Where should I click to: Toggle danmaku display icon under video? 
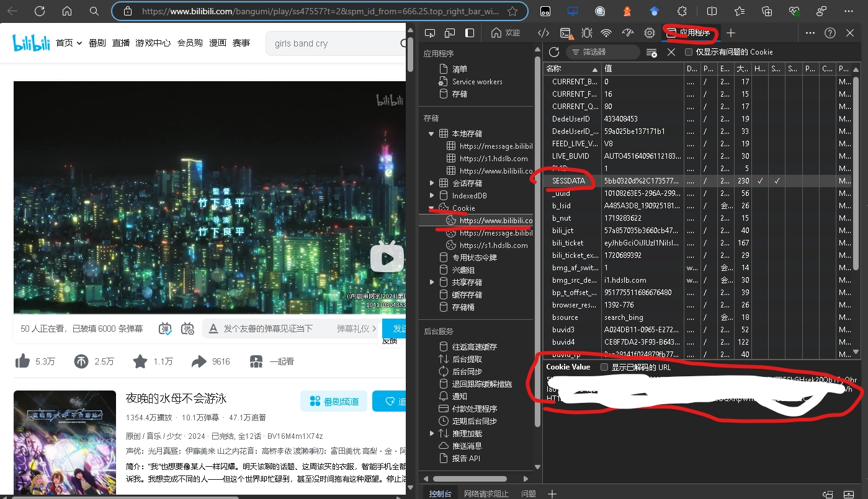click(x=165, y=329)
